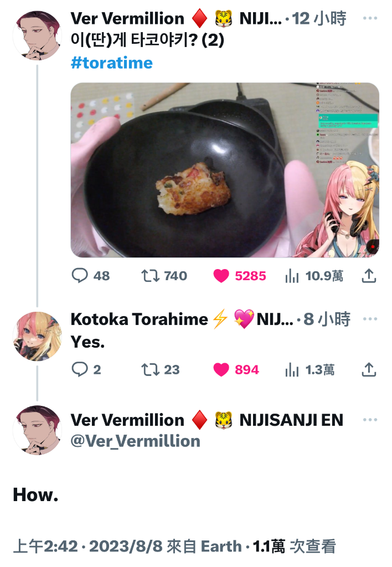Unlike the tweet with 5285 likes
The height and width of the screenshot is (567, 392).
tap(239, 276)
